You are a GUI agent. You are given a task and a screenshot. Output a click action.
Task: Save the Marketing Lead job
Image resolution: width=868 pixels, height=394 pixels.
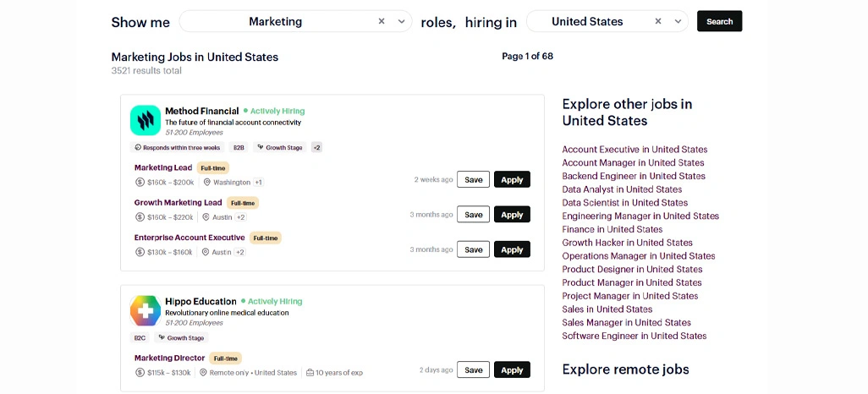click(x=473, y=179)
